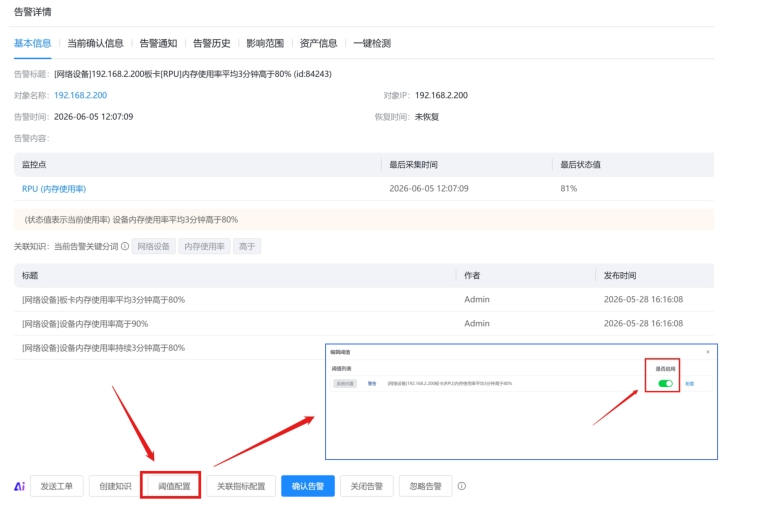The image size is (771, 527).
Task: Click the 对象IP value 192.168.2.200
Action: pos(442,95)
